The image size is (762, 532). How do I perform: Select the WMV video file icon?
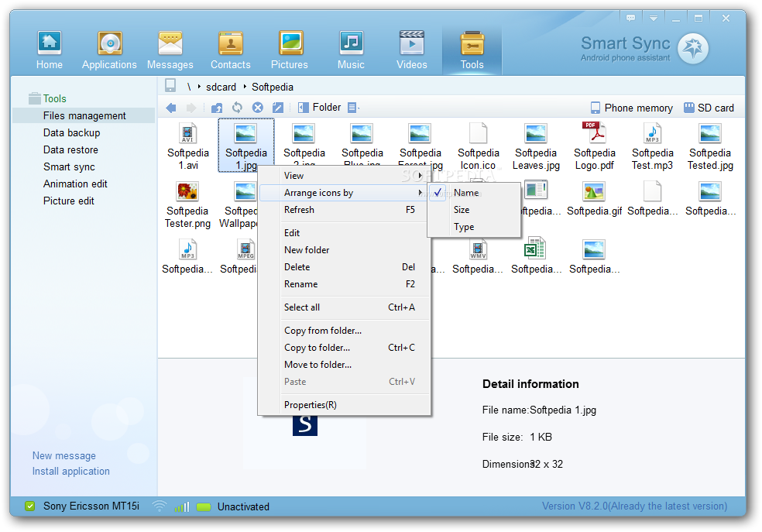(479, 249)
